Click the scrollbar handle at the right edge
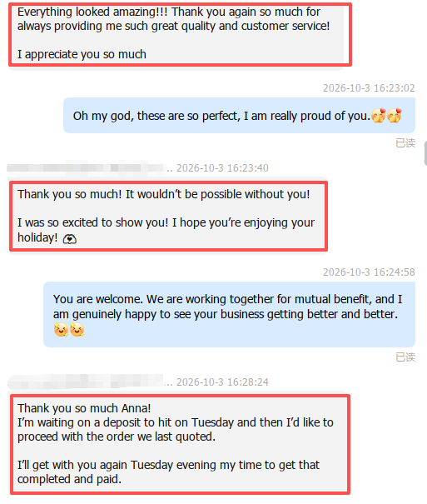Screen dimensions: 427x504 click(425, 153)
